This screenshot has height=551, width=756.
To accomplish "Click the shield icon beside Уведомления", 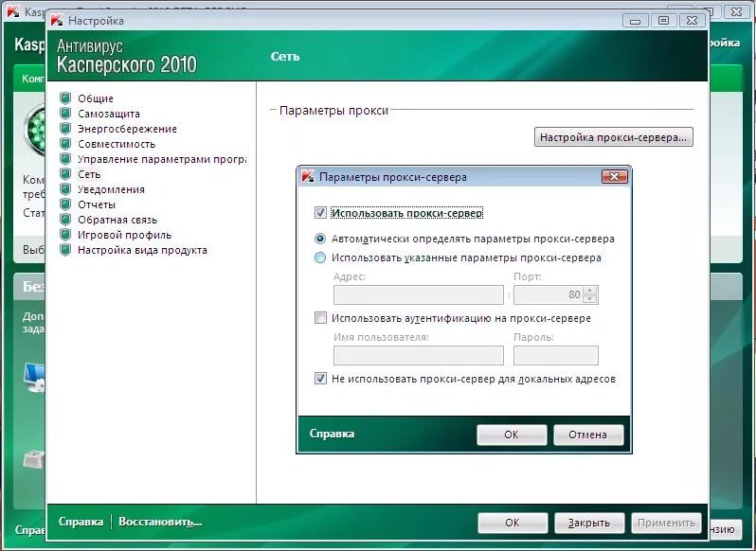I will coord(65,189).
